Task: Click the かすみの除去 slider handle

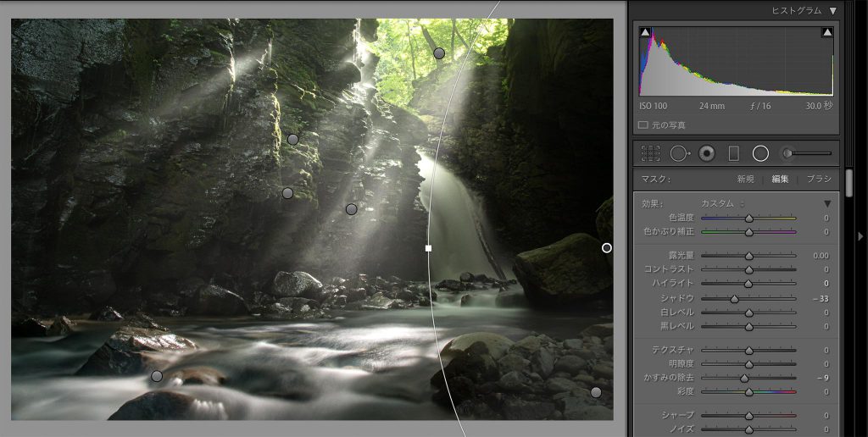Action: pos(744,378)
